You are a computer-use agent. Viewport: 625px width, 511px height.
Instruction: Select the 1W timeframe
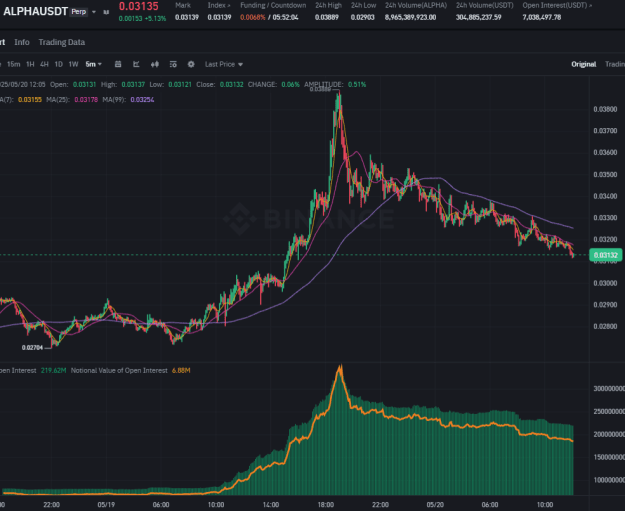[x=73, y=64]
